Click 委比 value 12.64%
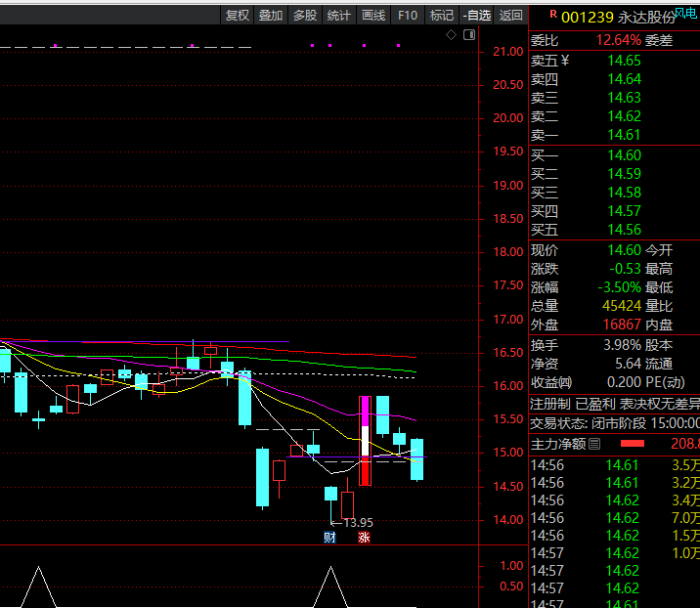The height and width of the screenshot is (608, 700). 619,40
